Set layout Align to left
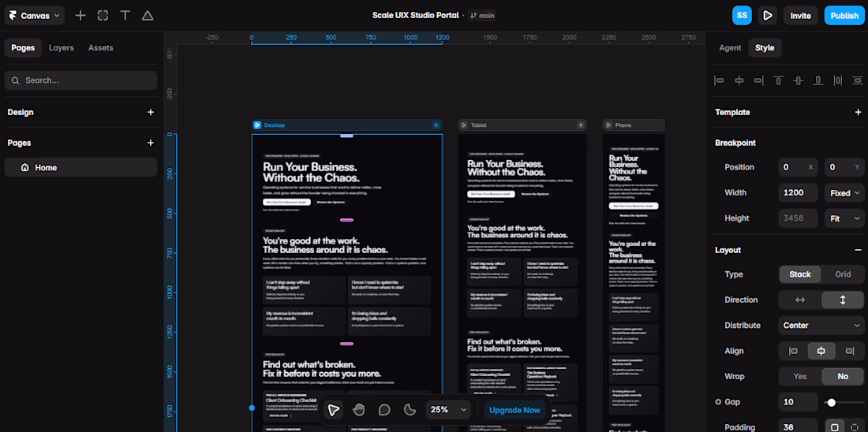The height and width of the screenshot is (432, 868). [x=793, y=351]
